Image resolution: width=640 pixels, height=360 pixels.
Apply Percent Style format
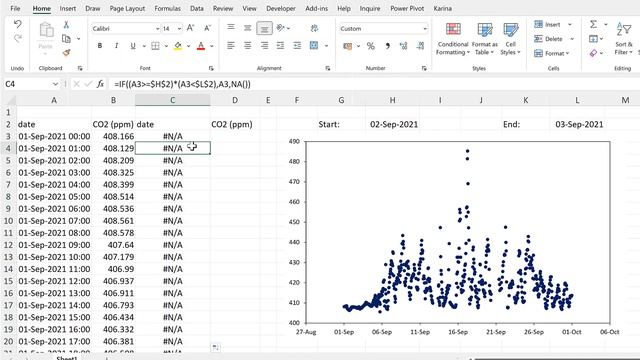[x=371, y=46]
